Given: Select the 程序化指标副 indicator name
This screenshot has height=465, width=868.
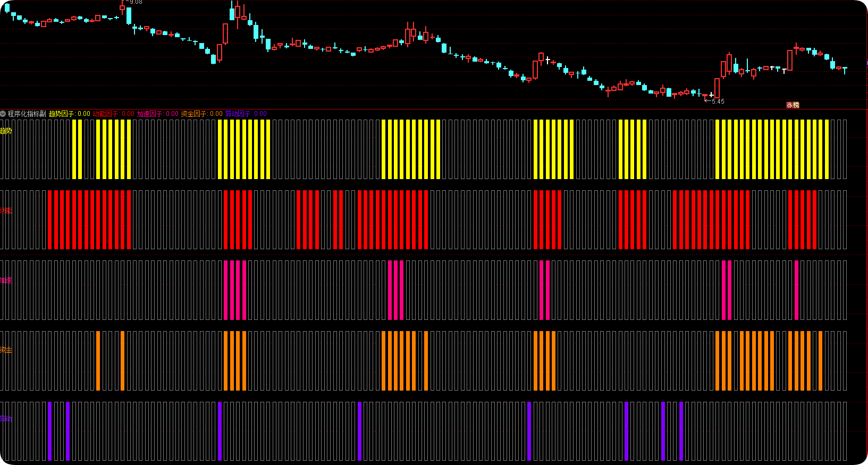Looking at the screenshot, I should [27, 114].
